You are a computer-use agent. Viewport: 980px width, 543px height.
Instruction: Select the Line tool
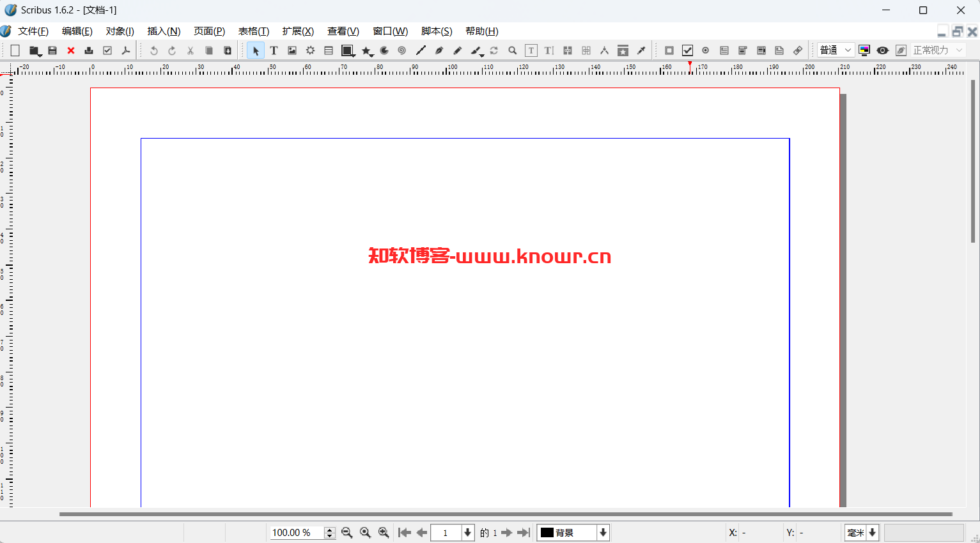421,50
